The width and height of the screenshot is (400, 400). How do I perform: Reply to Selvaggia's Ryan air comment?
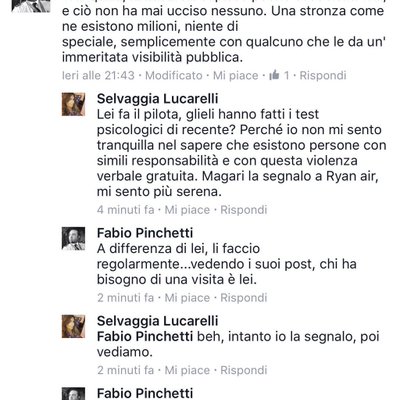coord(244,210)
